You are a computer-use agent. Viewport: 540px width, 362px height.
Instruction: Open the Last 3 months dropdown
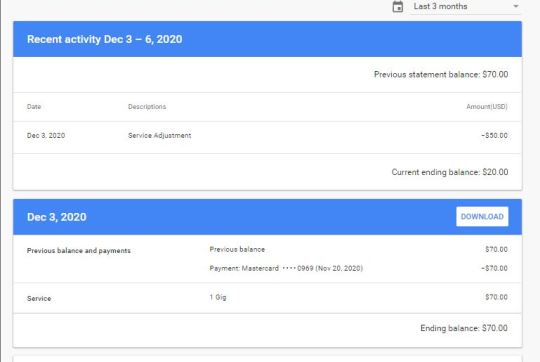(x=465, y=7)
